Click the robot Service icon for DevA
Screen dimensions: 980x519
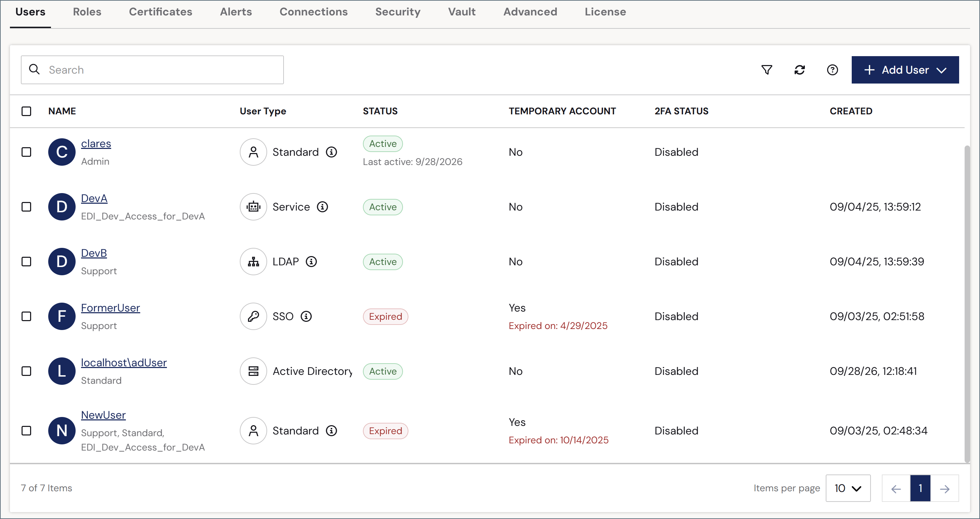(253, 207)
